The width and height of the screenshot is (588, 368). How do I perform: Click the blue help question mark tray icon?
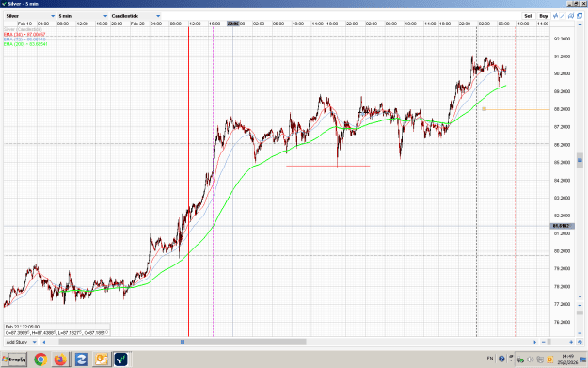pos(501,359)
